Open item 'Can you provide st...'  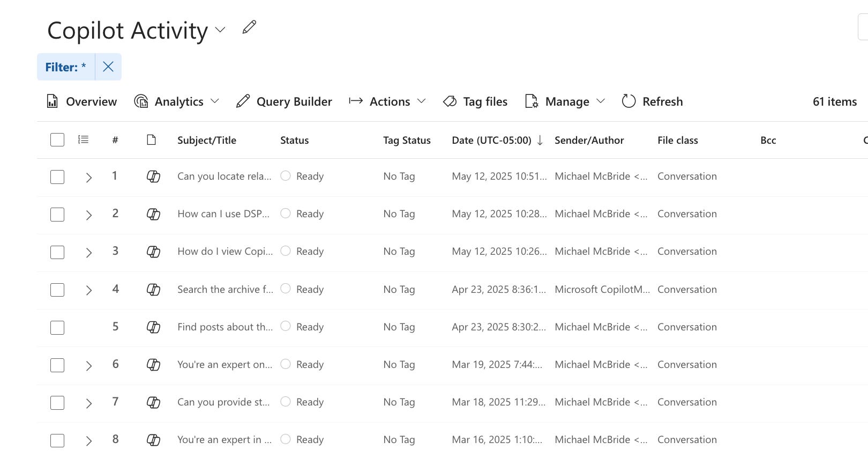click(x=223, y=402)
